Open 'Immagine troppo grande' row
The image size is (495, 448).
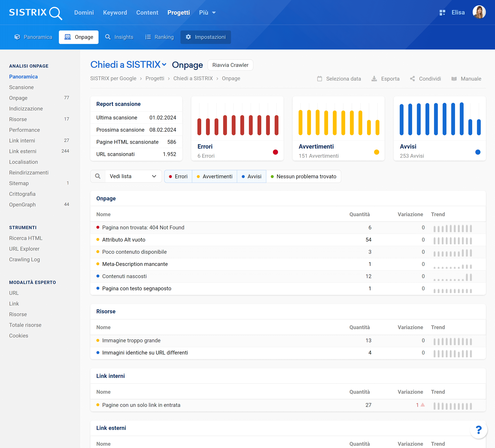tap(288, 340)
